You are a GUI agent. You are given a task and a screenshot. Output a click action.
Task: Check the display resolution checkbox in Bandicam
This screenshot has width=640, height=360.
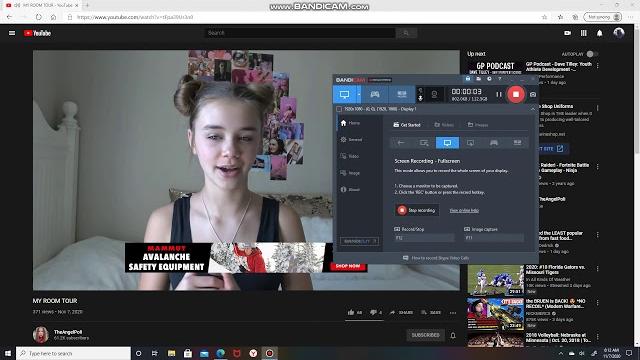pyautogui.click(x=339, y=109)
